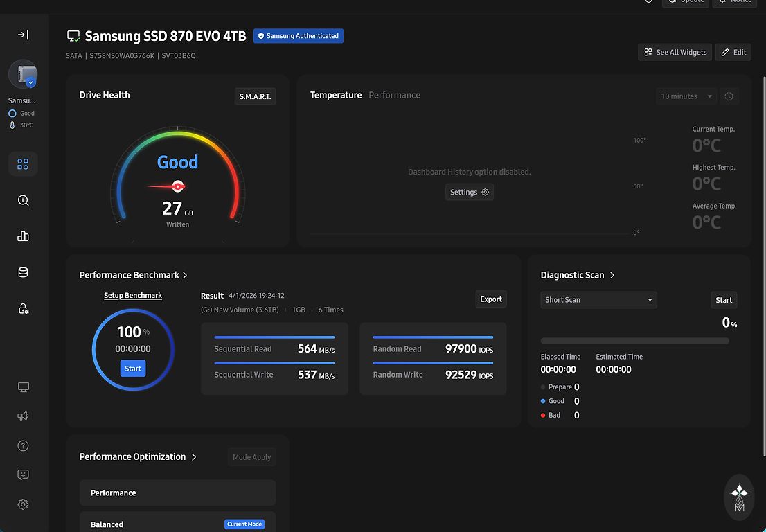Viewport: 766px width, 532px height.
Task: Click the temperature history clock icon
Action: point(729,96)
